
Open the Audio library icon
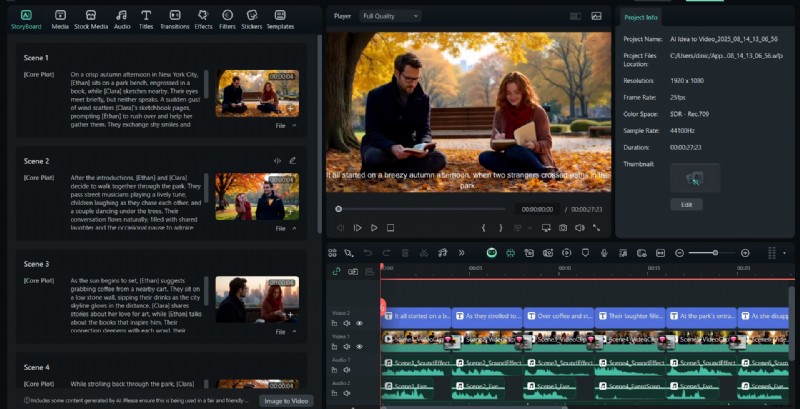pyautogui.click(x=121, y=15)
